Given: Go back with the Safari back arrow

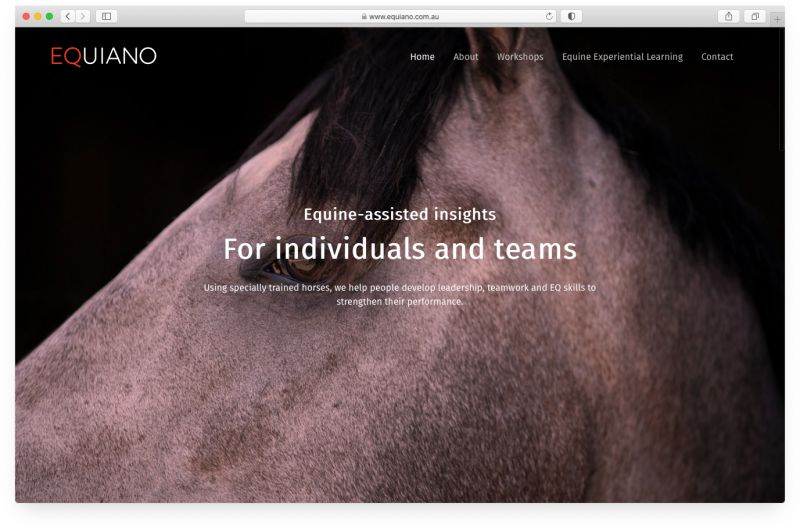Looking at the screenshot, I should tap(68, 16).
